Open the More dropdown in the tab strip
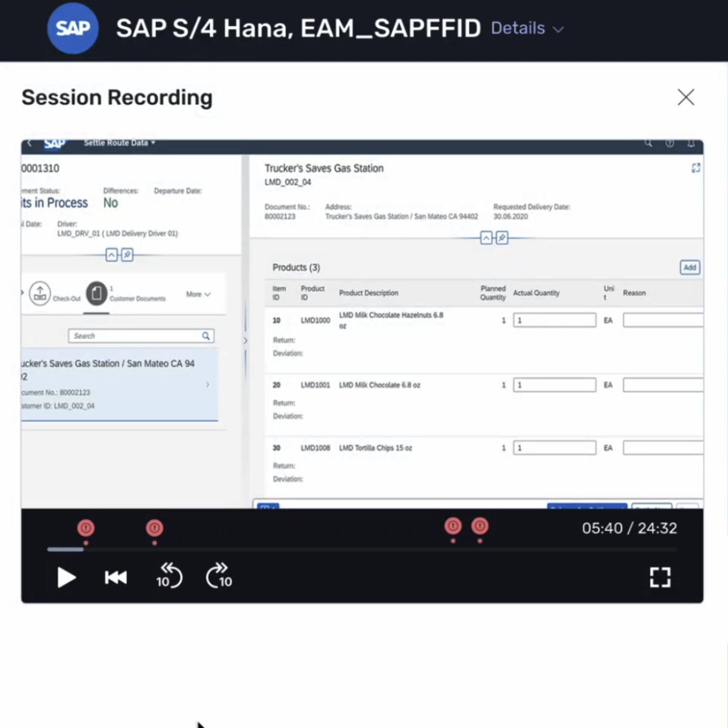 click(x=198, y=294)
